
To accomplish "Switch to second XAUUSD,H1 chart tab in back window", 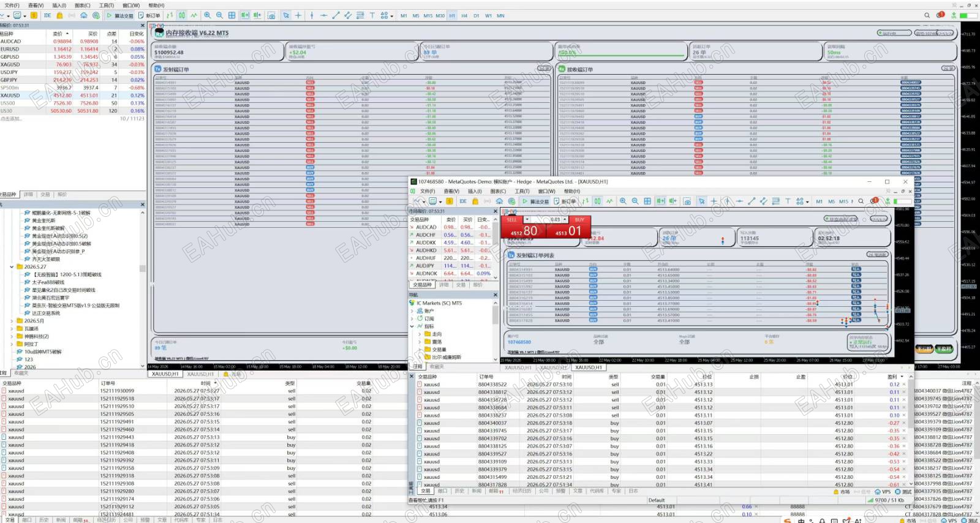I will coord(200,374).
